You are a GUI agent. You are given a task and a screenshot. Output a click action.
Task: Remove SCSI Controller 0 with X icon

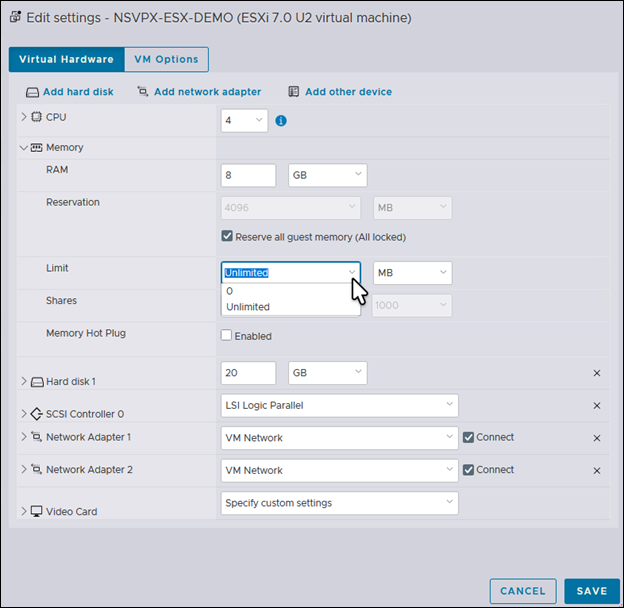click(597, 406)
